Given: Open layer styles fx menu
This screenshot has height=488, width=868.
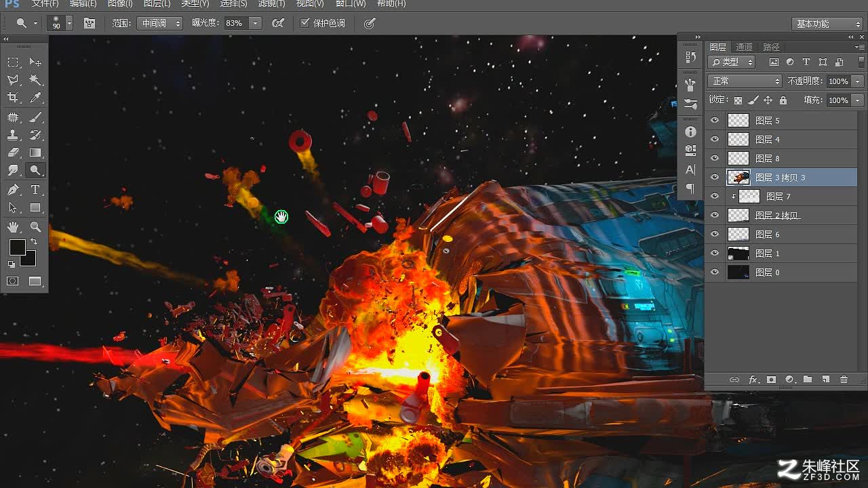Looking at the screenshot, I should (x=753, y=380).
